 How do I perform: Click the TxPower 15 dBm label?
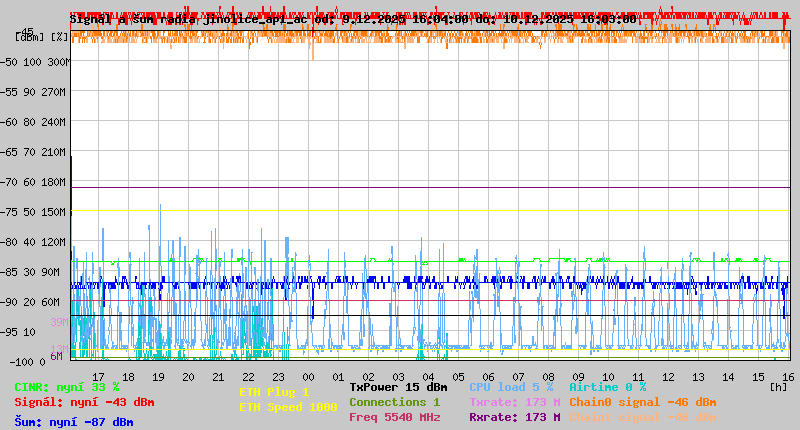pos(398,387)
